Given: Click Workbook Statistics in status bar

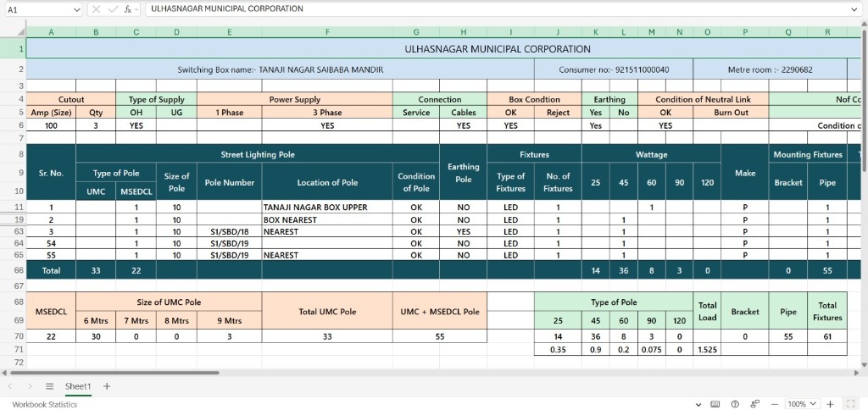Looking at the screenshot, I should (x=44, y=404).
